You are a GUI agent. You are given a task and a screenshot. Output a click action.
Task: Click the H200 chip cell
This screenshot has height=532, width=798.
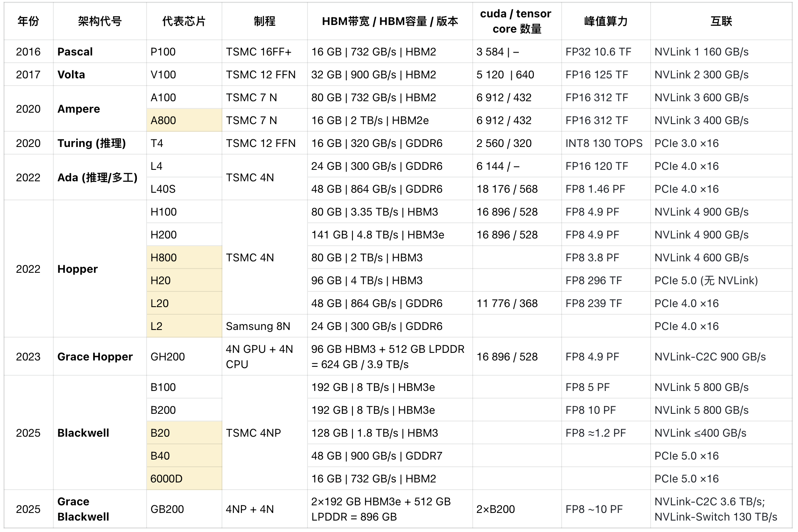click(184, 235)
